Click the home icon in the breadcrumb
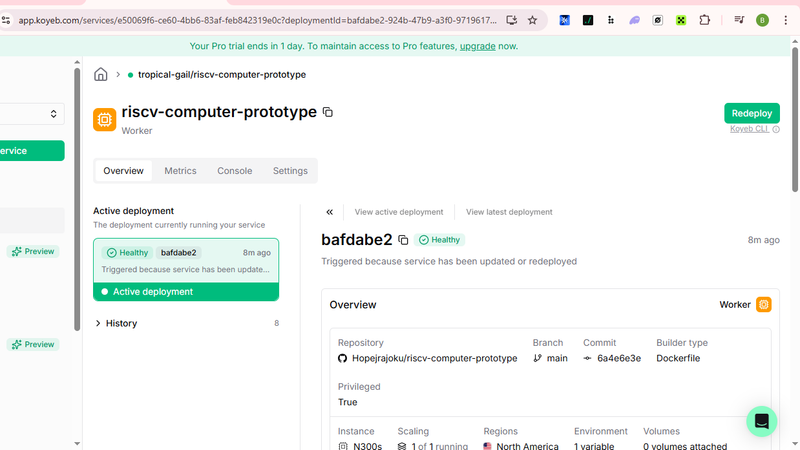Image resolution: width=800 pixels, height=450 pixels. [x=101, y=75]
